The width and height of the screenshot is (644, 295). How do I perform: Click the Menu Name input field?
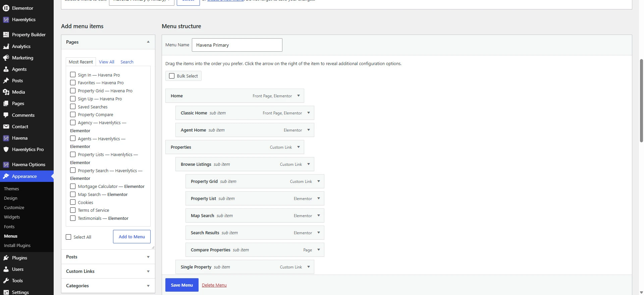pos(237,45)
